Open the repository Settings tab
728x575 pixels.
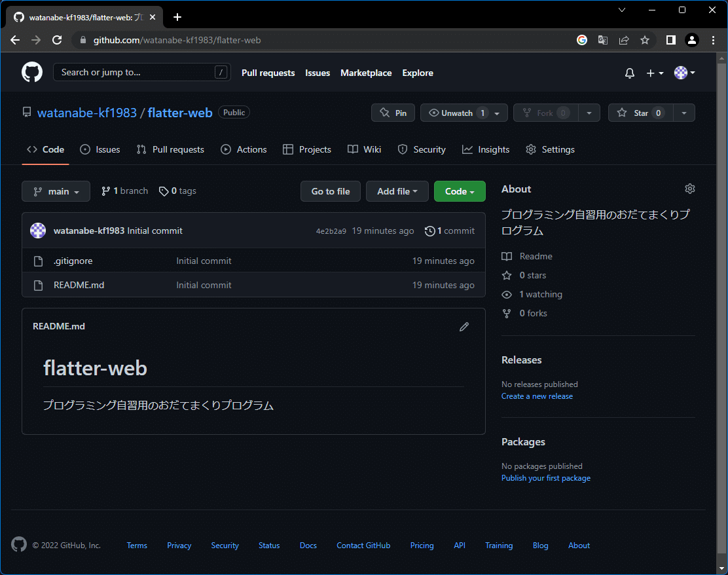pyautogui.click(x=550, y=149)
